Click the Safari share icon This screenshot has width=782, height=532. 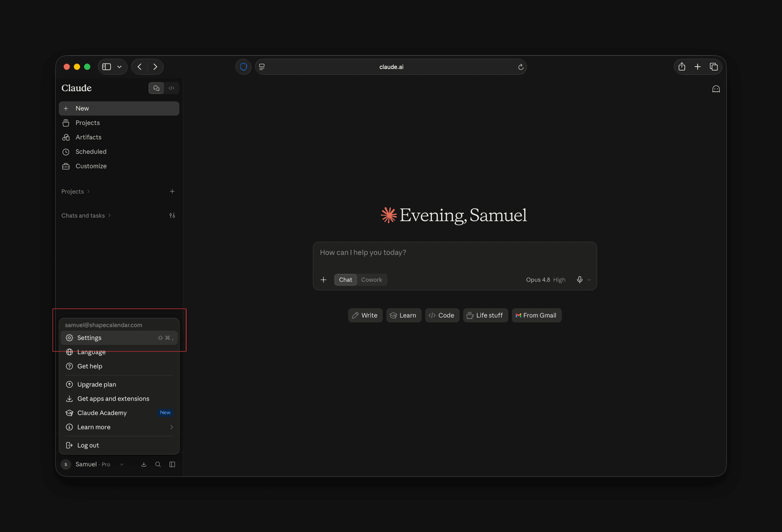[682, 67]
